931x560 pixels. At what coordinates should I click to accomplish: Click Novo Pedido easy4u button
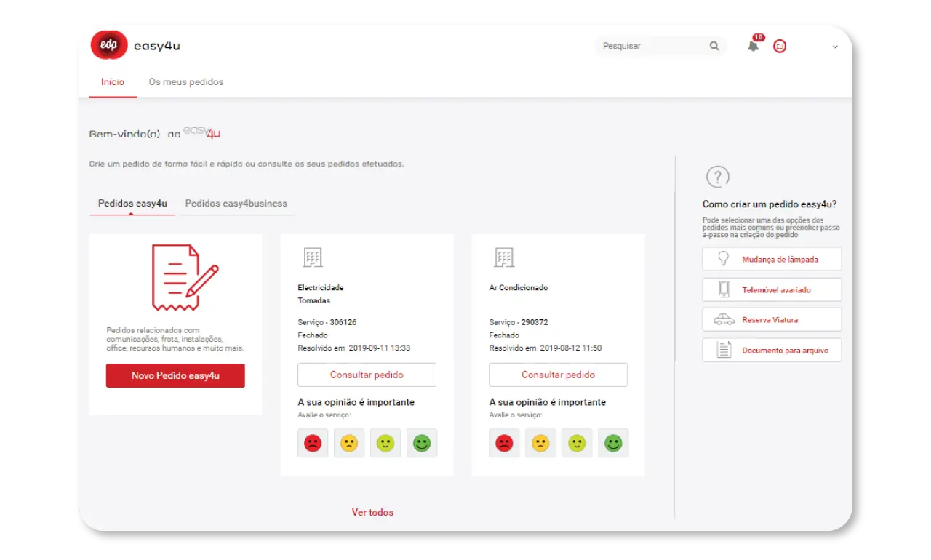[175, 376]
